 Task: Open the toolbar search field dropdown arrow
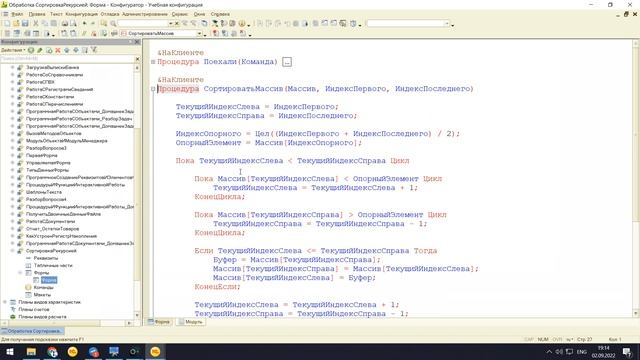point(171,24)
